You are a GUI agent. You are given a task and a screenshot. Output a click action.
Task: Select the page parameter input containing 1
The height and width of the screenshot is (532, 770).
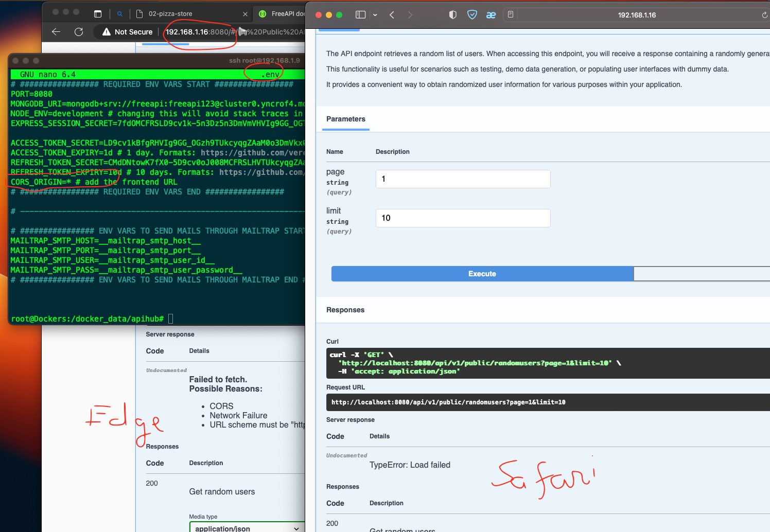pyautogui.click(x=462, y=179)
